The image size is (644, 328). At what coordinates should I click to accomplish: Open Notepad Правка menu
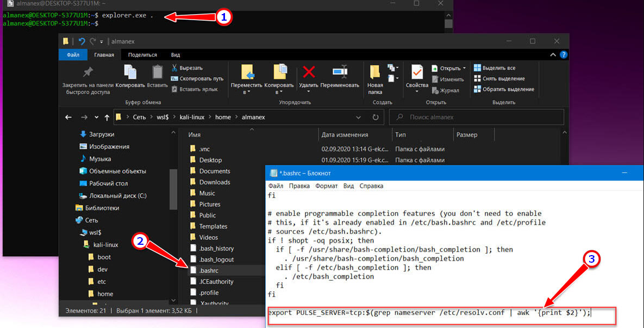point(299,186)
